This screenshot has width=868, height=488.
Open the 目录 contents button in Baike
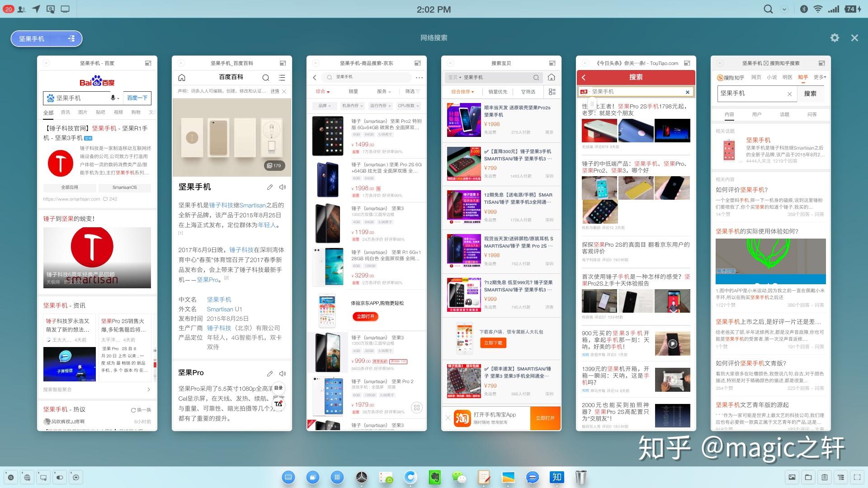(x=278, y=388)
